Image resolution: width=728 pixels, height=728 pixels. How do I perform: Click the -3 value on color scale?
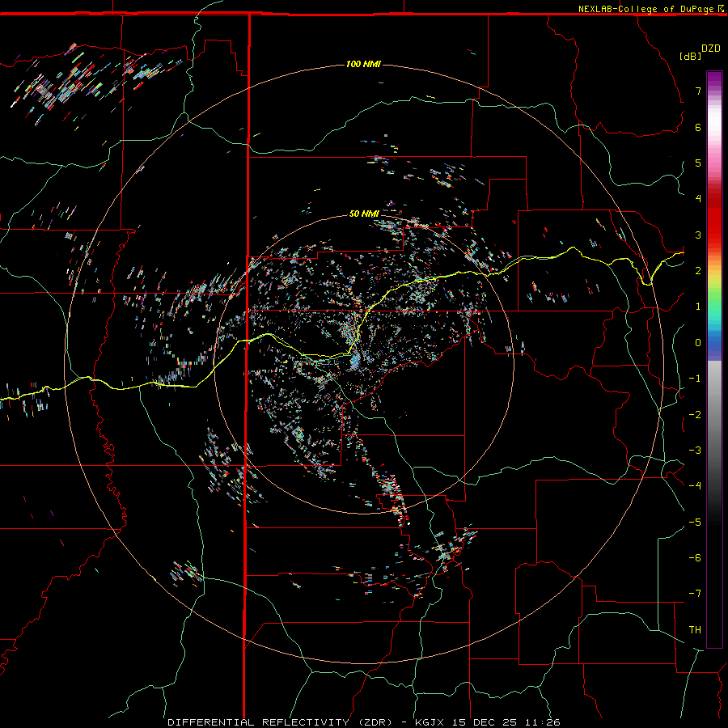[695, 451]
